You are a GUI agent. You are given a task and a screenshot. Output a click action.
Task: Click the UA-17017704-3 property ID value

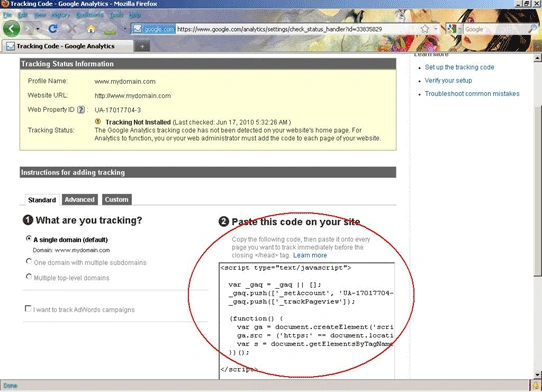(118, 110)
